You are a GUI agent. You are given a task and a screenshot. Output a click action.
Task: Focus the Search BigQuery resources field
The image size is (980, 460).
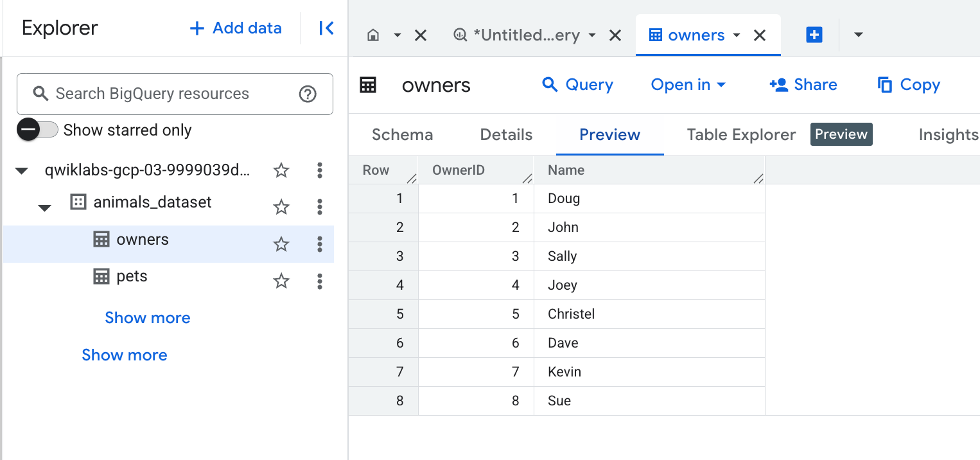point(175,94)
